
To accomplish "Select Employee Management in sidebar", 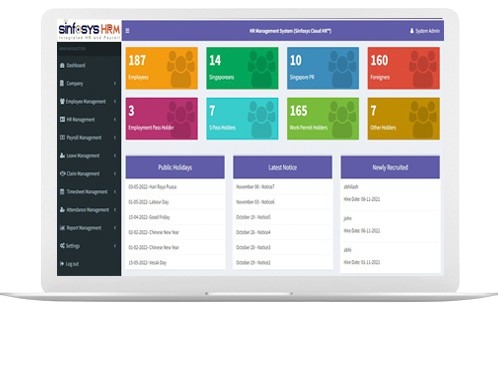I will coord(89,101).
